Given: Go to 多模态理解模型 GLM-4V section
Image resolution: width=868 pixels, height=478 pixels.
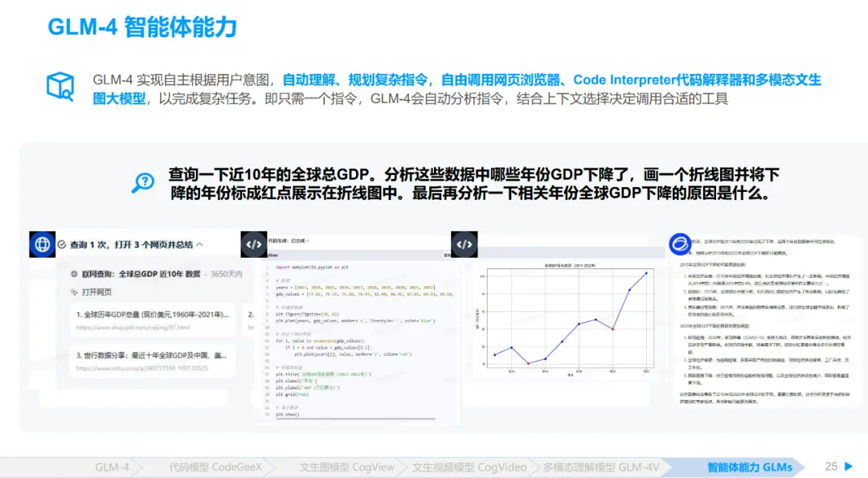Looking at the screenshot, I should pos(601,468).
